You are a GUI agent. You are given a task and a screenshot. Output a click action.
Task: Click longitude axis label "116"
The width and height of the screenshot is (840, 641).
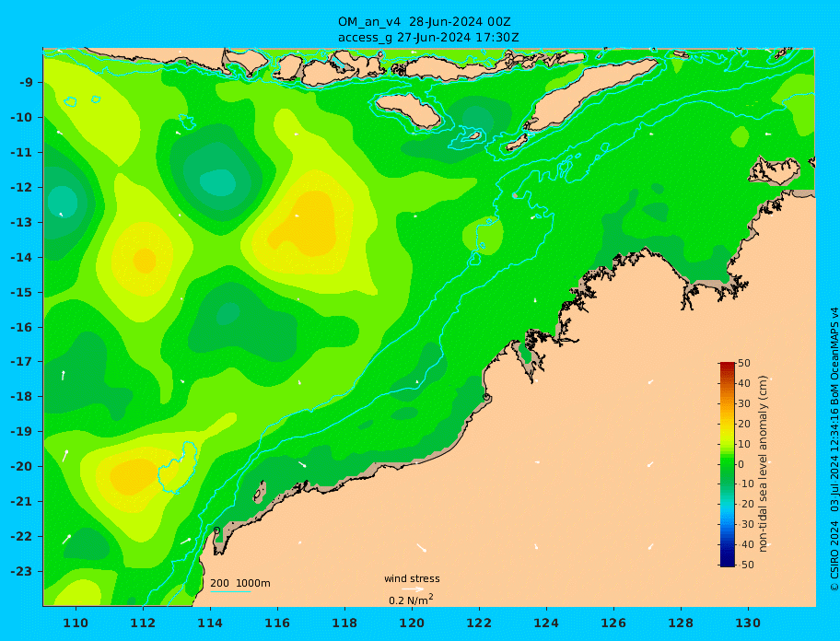[277, 623]
